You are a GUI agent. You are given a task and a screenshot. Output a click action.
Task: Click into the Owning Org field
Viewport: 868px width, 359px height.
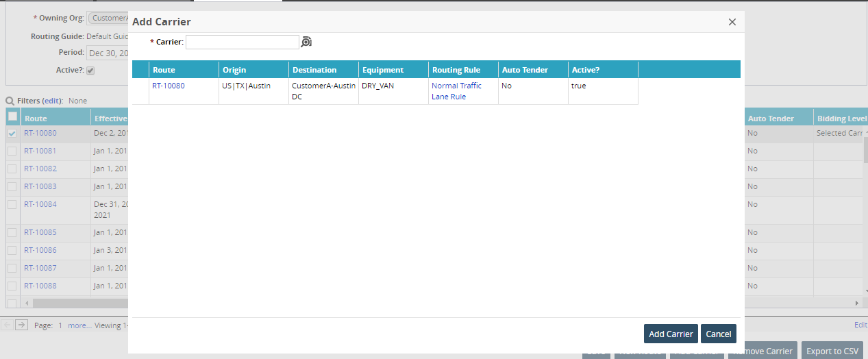point(108,18)
